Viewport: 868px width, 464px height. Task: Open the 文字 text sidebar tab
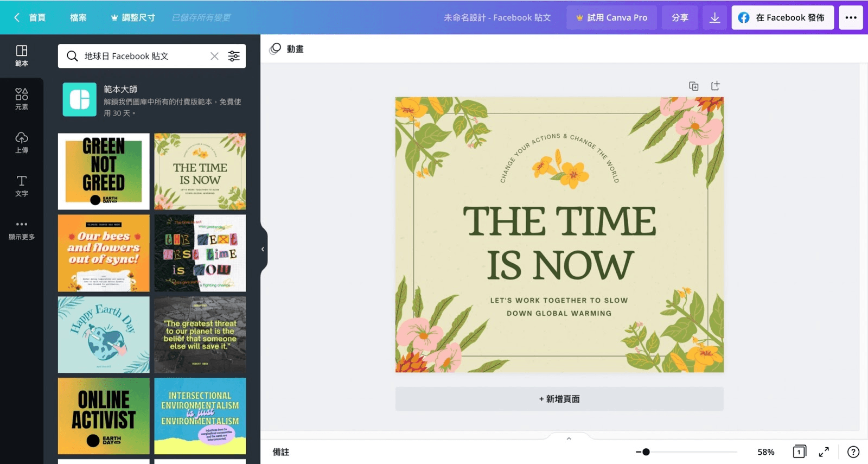pos(22,186)
